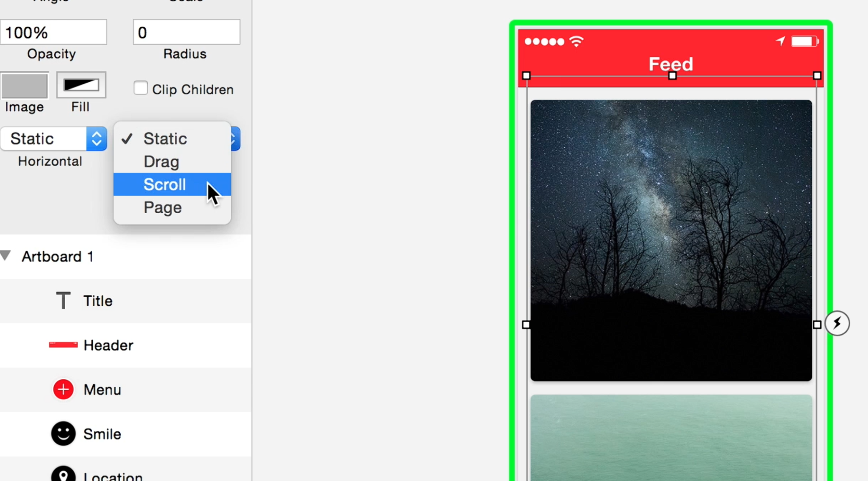Select the red Header layer icon
868x481 pixels.
tap(63, 345)
